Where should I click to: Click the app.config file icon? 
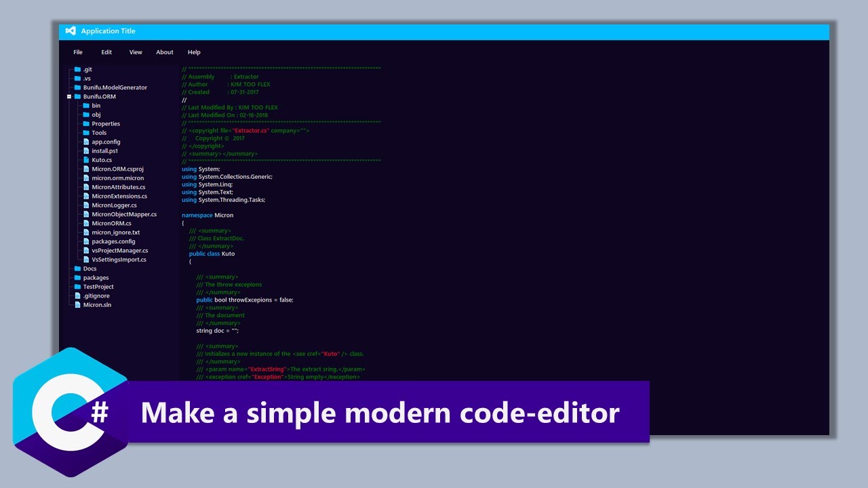pyautogui.click(x=86, y=142)
